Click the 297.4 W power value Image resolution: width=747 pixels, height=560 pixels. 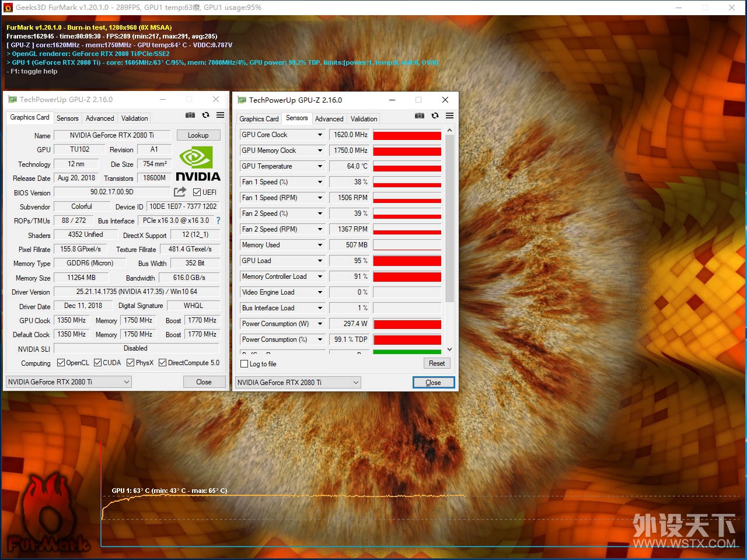(x=350, y=324)
